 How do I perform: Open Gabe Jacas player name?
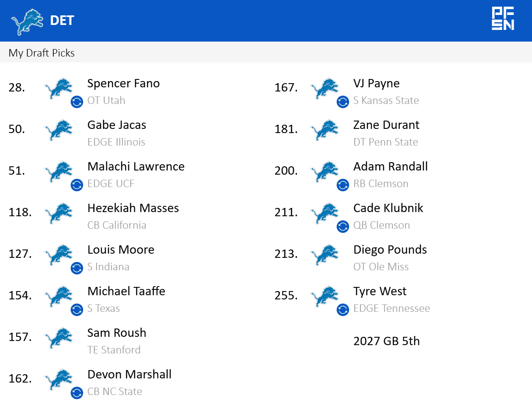click(x=117, y=125)
